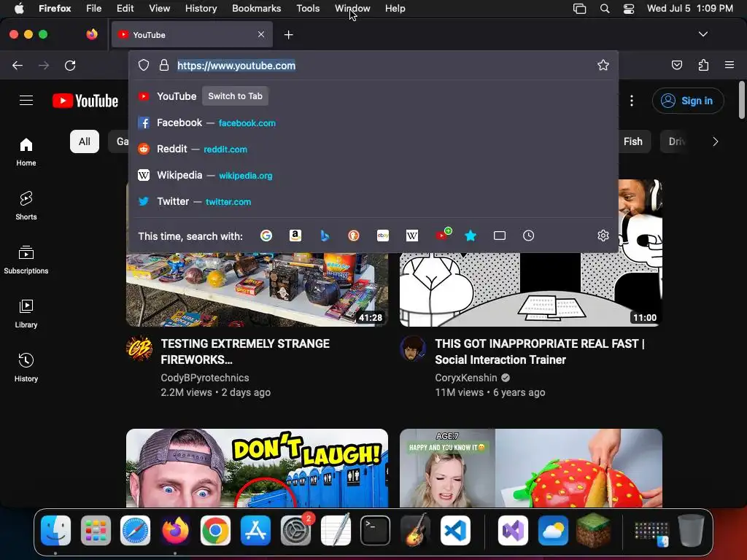Open Spotlight search in menu bar

tap(605, 9)
